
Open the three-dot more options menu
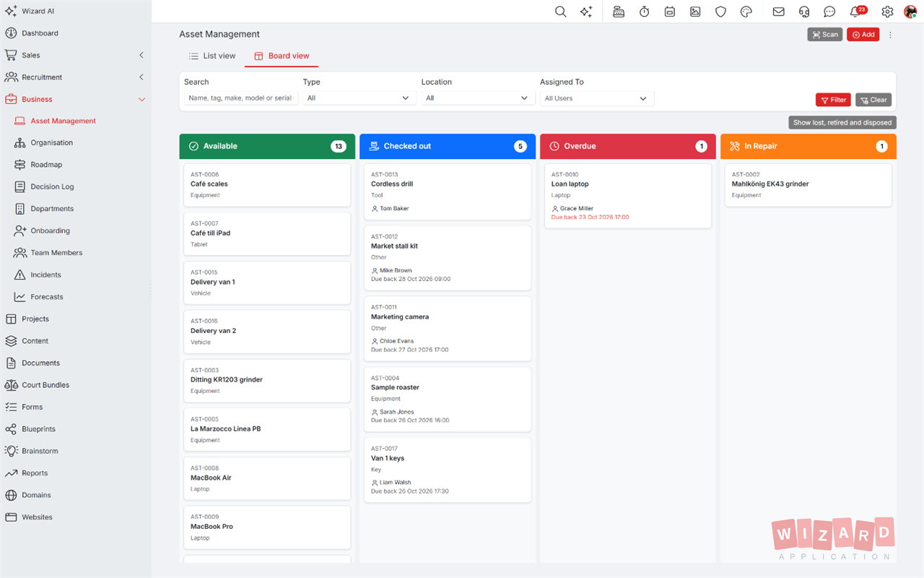(x=890, y=35)
